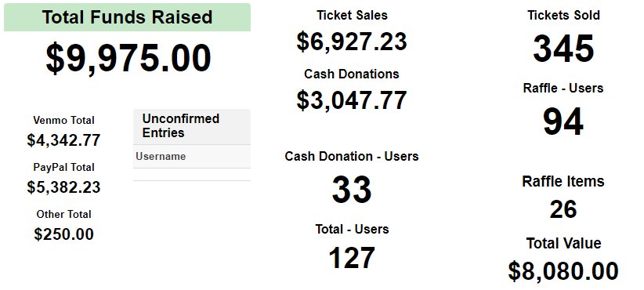
Task: Click the Total Value $8,080.00 amount
Action: click(563, 271)
